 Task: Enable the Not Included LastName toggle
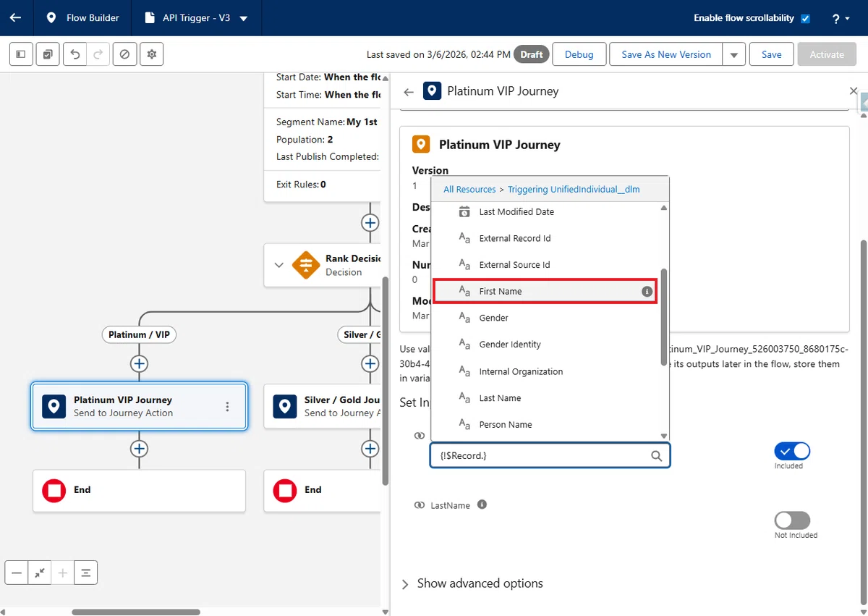tap(792, 520)
